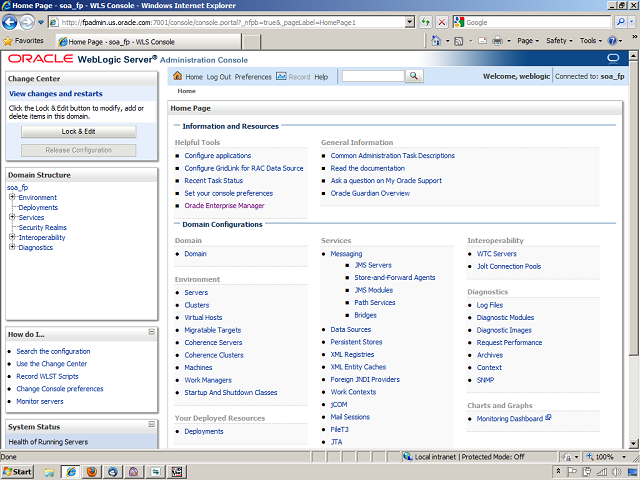640x480 pixels.
Task: Click the console search text field
Action: pos(372,76)
